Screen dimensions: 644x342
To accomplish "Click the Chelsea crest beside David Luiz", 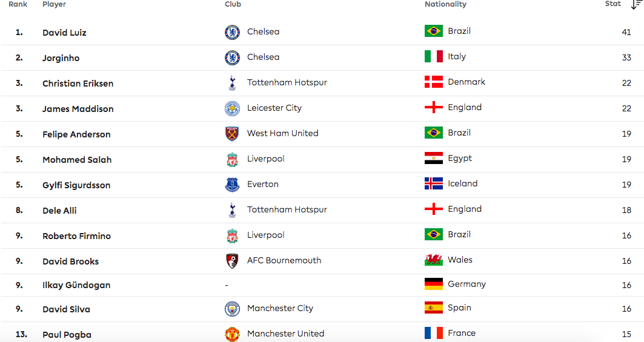I will click(232, 32).
